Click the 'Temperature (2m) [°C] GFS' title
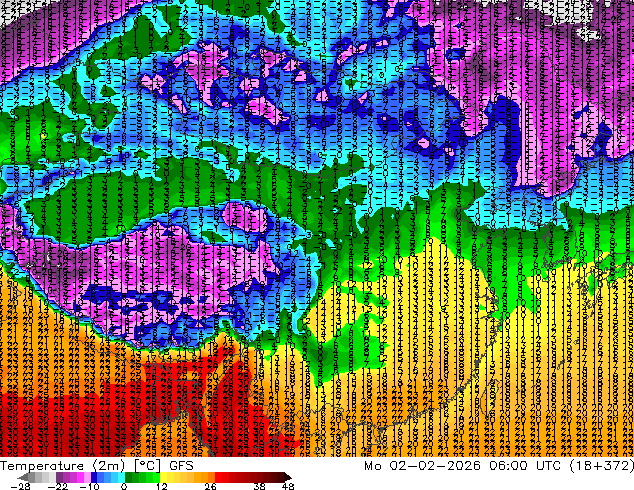The image size is (634, 490). 97,466
